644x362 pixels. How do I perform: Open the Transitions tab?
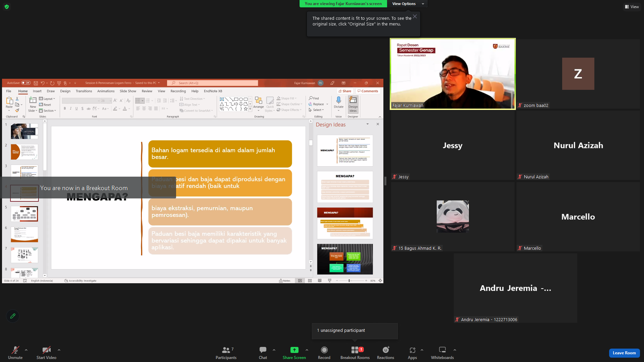point(84,91)
